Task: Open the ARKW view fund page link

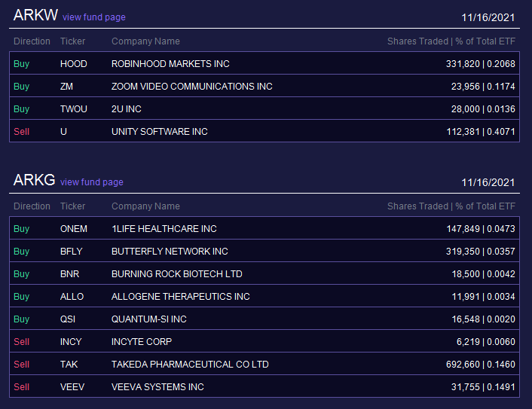Action: pyautogui.click(x=94, y=17)
